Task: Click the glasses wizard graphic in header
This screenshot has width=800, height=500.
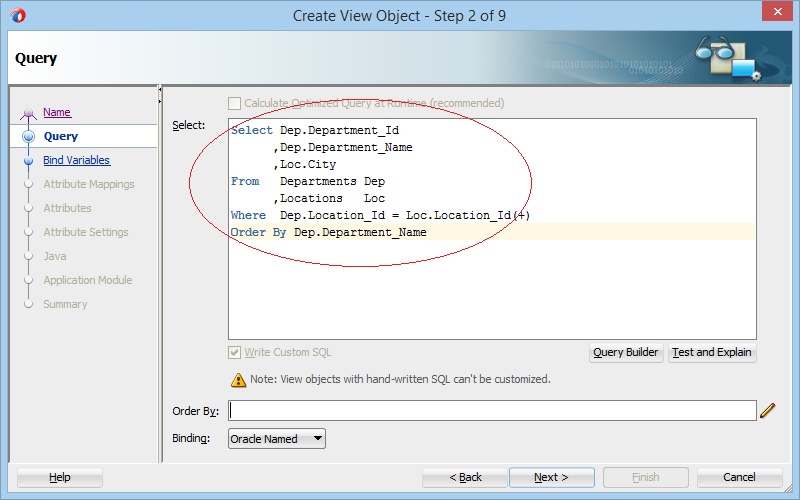Action: click(x=728, y=58)
